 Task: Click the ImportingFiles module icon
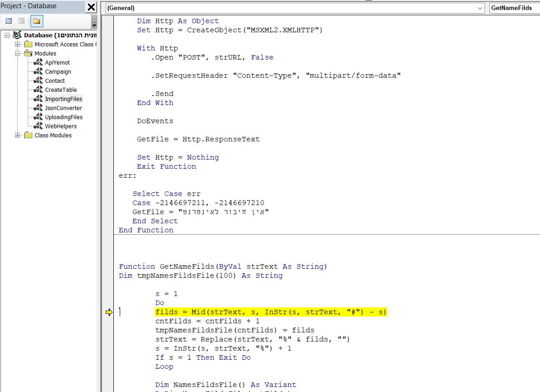click(38, 99)
